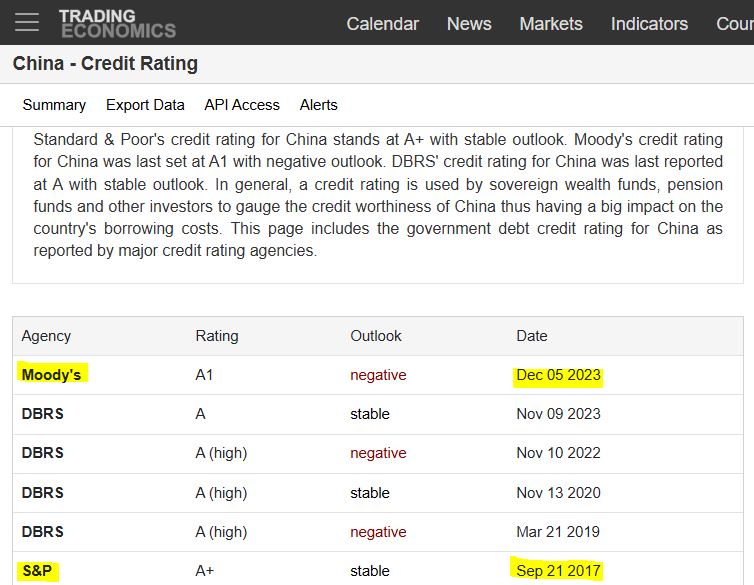Click the Agency column header
Screen dimensions: 754x585
(46, 336)
